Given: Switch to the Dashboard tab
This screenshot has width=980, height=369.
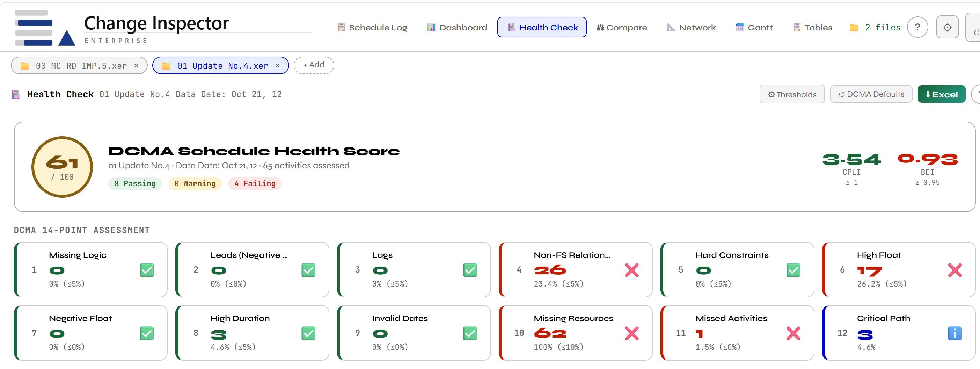Looking at the screenshot, I should click(457, 27).
